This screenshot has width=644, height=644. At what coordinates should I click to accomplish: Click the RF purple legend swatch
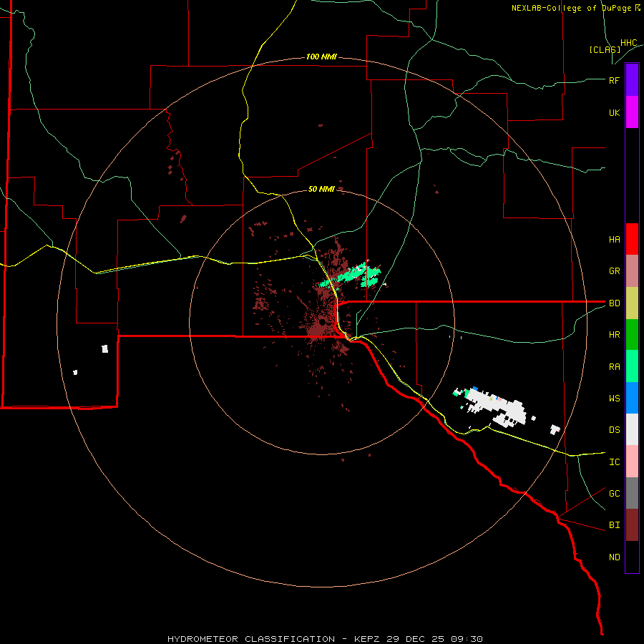point(632,80)
